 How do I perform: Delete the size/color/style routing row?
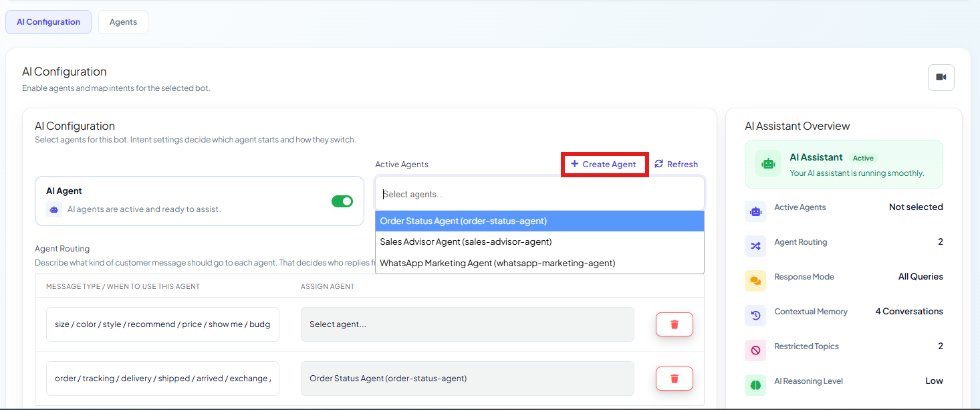point(674,324)
